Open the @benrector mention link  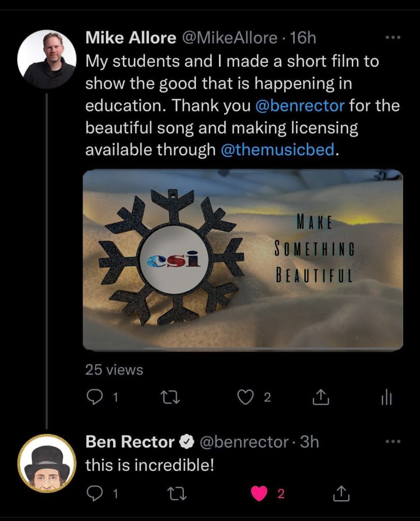pos(299,106)
